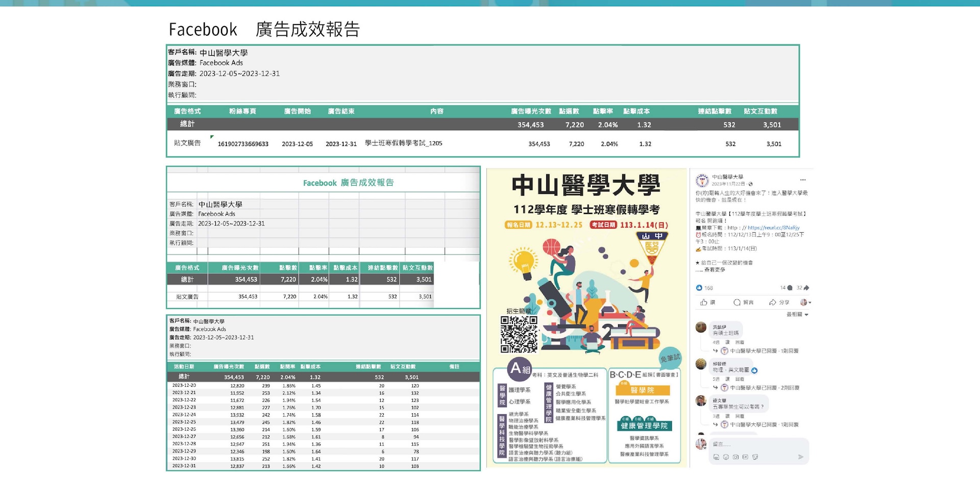This screenshot has height=500, width=980.
Task: Click the 中山 school emblem on the poster
Action: (x=652, y=248)
